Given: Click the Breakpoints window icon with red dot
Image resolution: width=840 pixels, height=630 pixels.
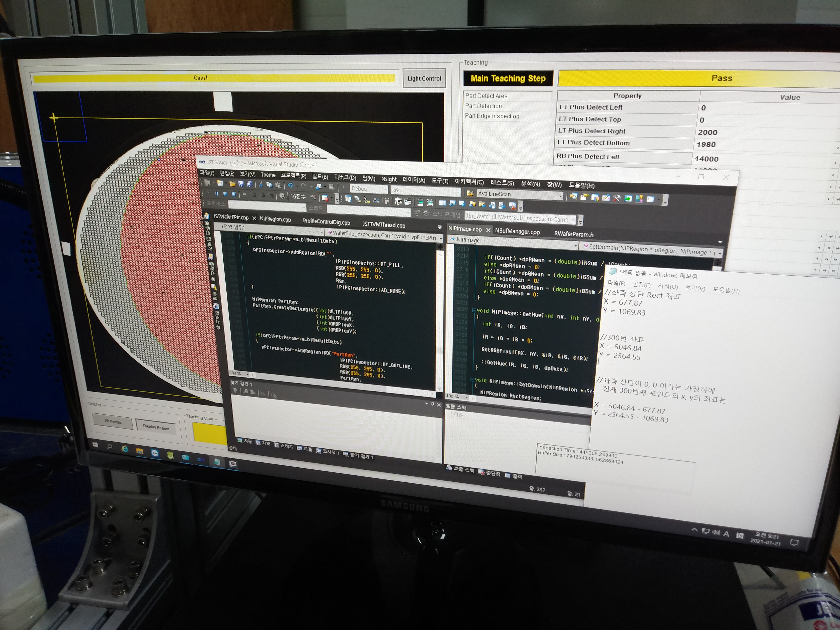Looking at the screenshot, I should pyautogui.click(x=325, y=198).
